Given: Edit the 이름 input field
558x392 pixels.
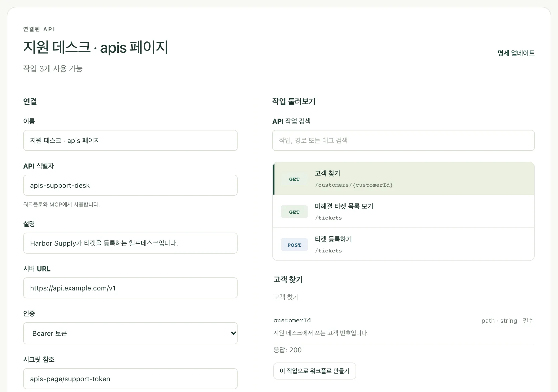Looking at the screenshot, I should coord(130,140).
